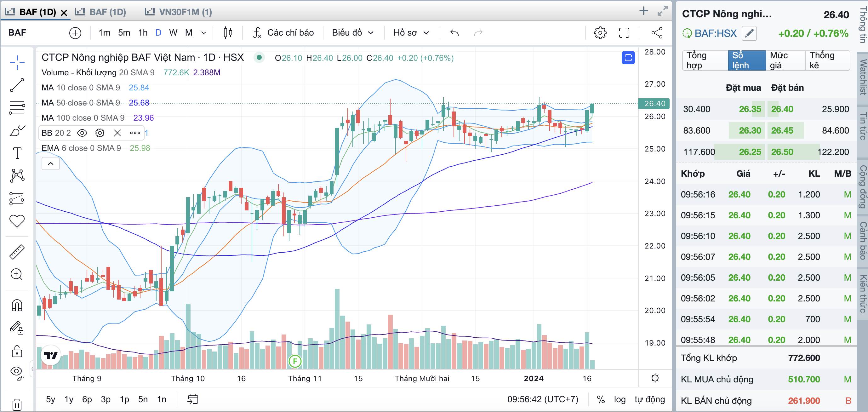Select the trend line drawing tool
Screen dimensions: 868x412
click(17, 85)
